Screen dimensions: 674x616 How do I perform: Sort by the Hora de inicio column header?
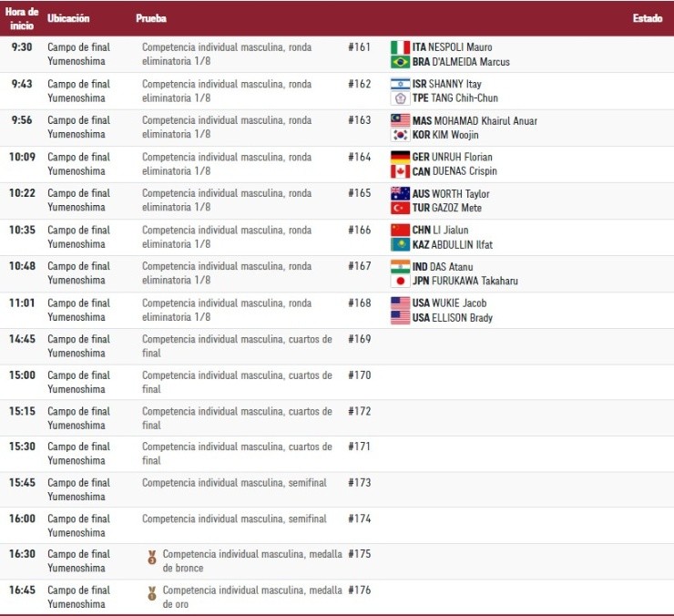pyautogui.click(x=22, y=18)
